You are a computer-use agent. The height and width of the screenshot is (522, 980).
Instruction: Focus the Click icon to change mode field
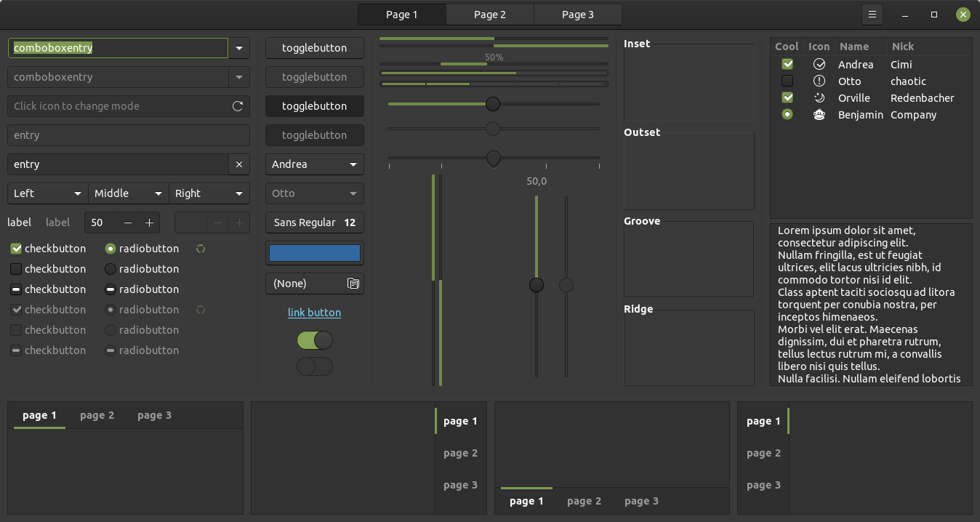click(x=129, y=106)
